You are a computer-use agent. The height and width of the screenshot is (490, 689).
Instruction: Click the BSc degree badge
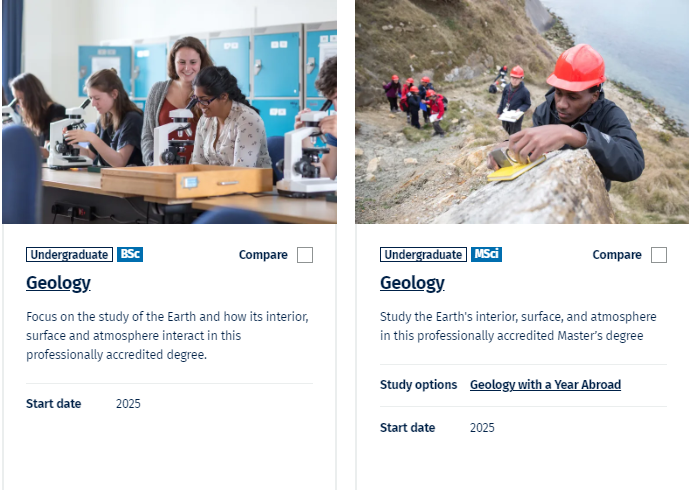click(x=130, y=254)
